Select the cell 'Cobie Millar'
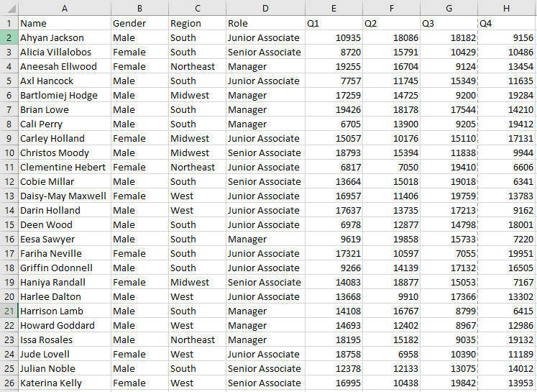This screenshot has height=392, width=537. 65,181
